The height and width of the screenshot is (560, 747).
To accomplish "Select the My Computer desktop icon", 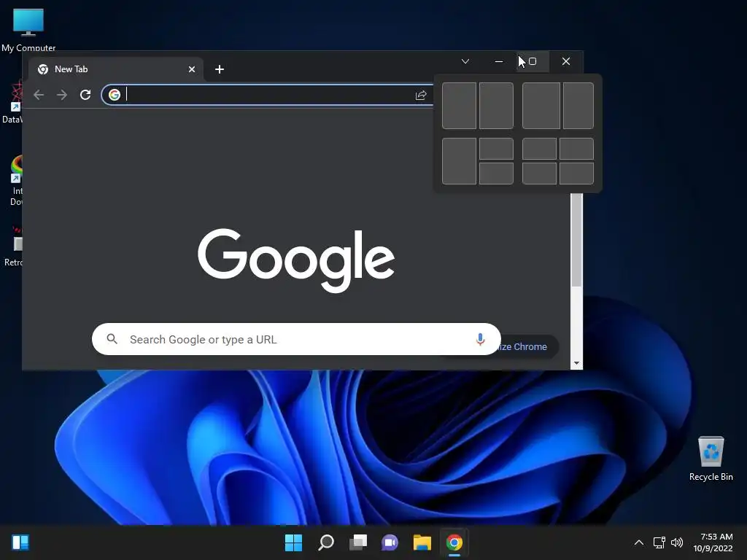I will coord(28,29).
